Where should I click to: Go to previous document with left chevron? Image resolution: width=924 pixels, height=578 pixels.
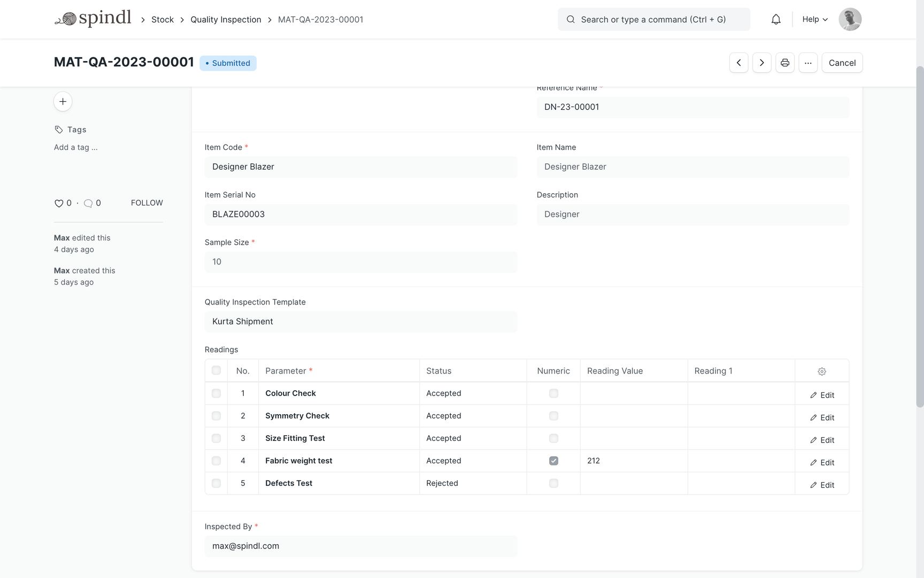(x=738, y=63)
